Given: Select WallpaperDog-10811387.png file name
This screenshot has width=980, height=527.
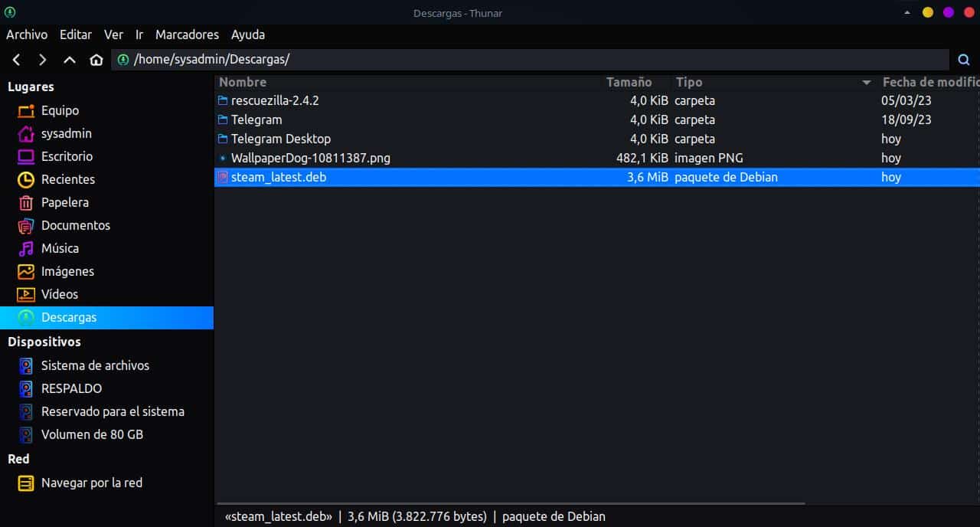Looking at the screenshot, I should pos(311,158).
